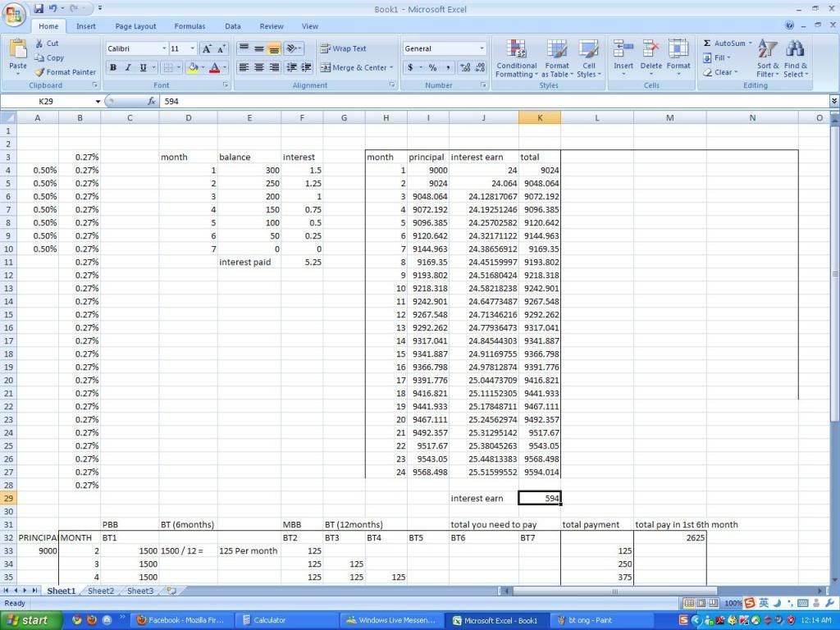The width and height of the screenshot is (840, 630).
Task: Click the Paste icon in Clipboard
Action: click(x=17, y=53)
